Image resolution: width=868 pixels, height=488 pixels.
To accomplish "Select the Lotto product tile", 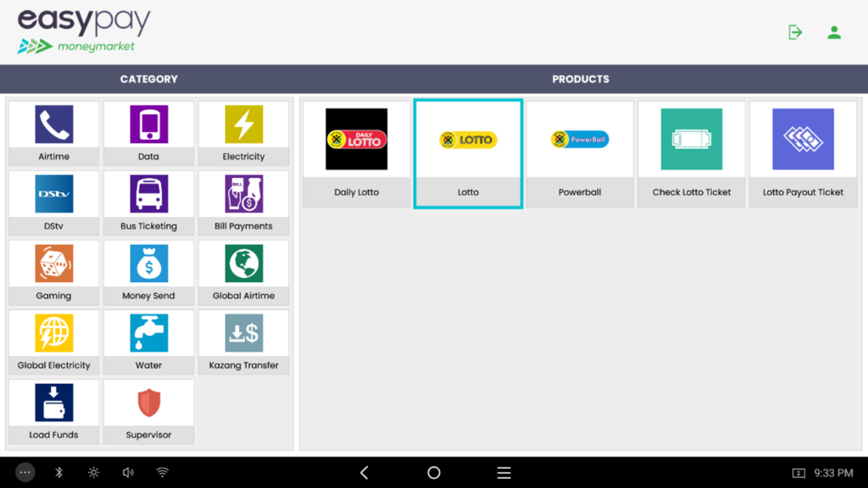I will 468,154.
